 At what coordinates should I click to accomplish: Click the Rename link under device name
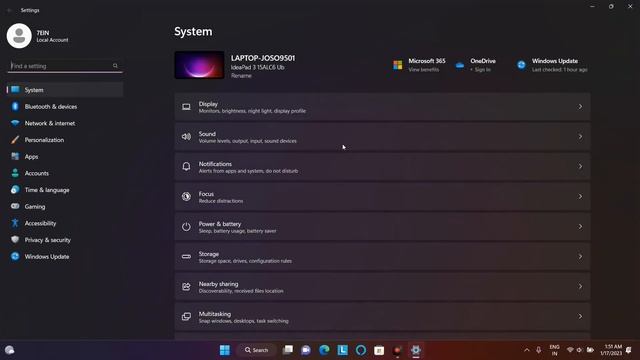(x=241, y=76)
